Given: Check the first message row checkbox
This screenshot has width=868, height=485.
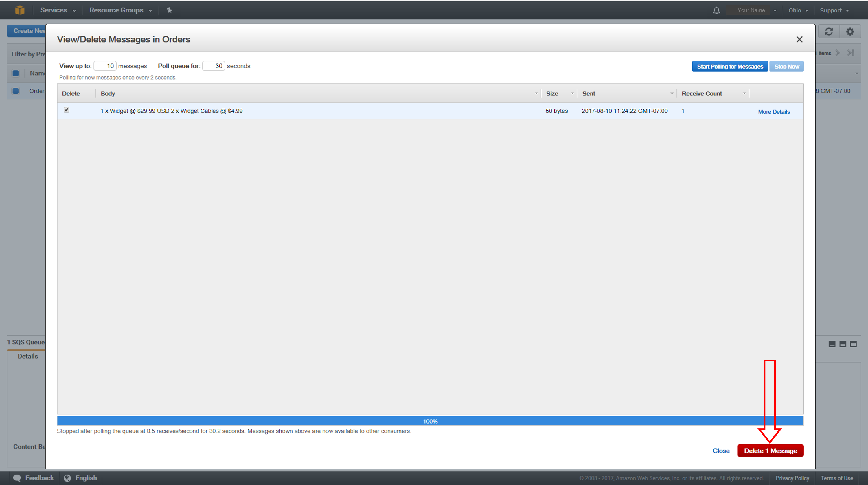Looking at the screenshot, I should coord(67,110).
